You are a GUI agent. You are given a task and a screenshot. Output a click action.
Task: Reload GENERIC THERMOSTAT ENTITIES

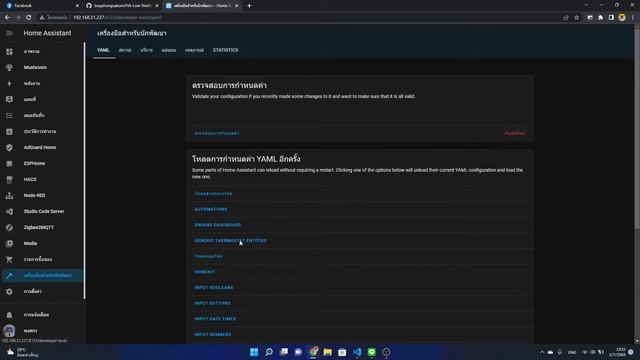pos(230,241)
